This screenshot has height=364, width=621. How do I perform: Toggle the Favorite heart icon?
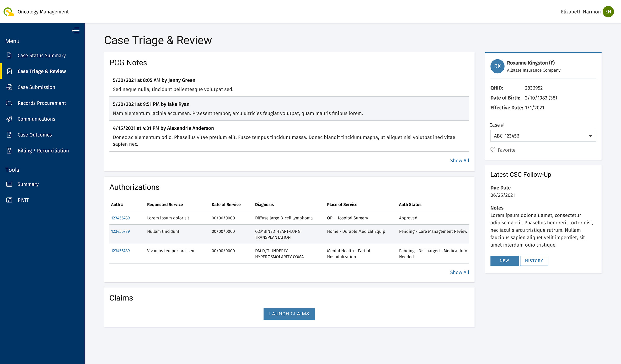tap(493, 150)
